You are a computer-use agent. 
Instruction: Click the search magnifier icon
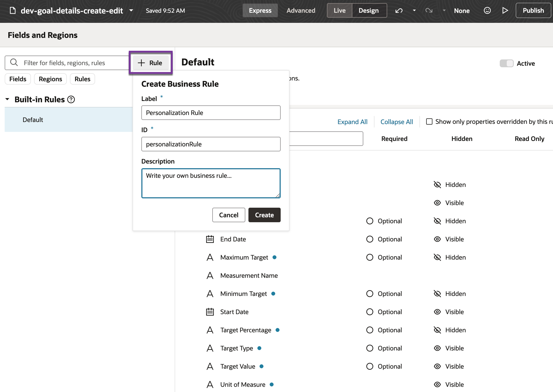point(14,63)
